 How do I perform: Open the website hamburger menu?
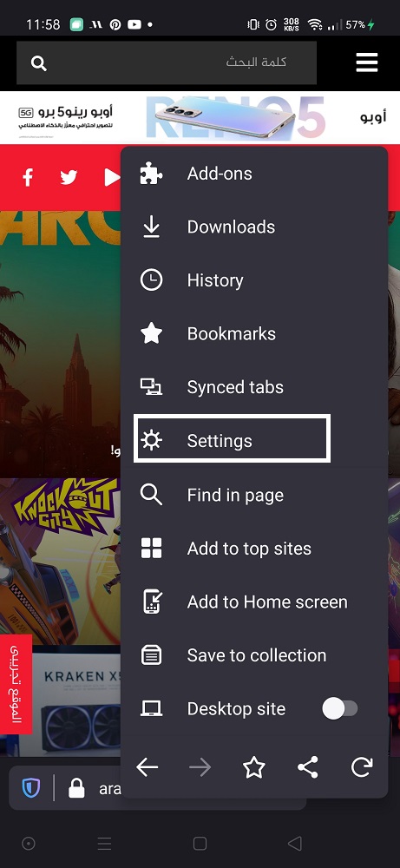(367, 62)
